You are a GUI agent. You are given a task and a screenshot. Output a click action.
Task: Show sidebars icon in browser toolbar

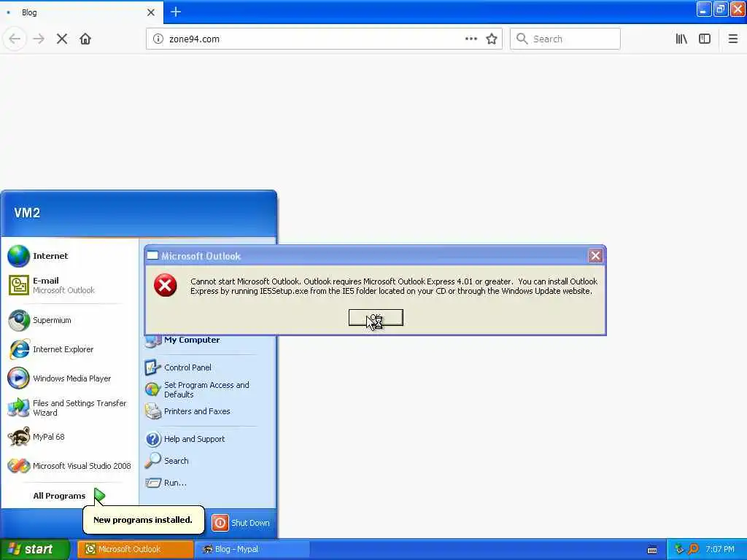tap(705, 39)
